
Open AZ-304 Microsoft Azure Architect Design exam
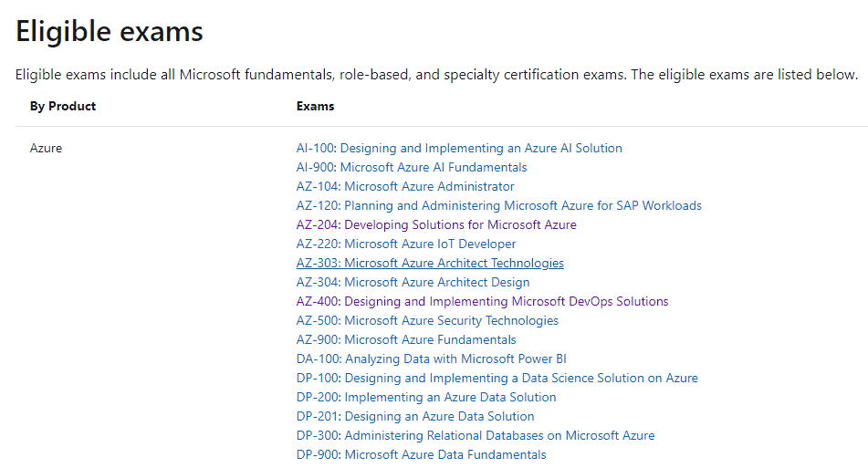413,282
